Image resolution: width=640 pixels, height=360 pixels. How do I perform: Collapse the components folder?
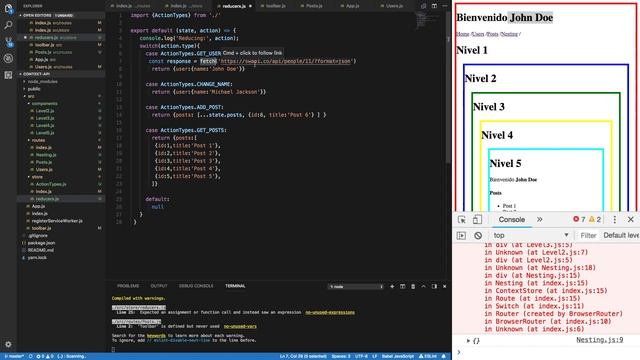[x=44, y=104]
